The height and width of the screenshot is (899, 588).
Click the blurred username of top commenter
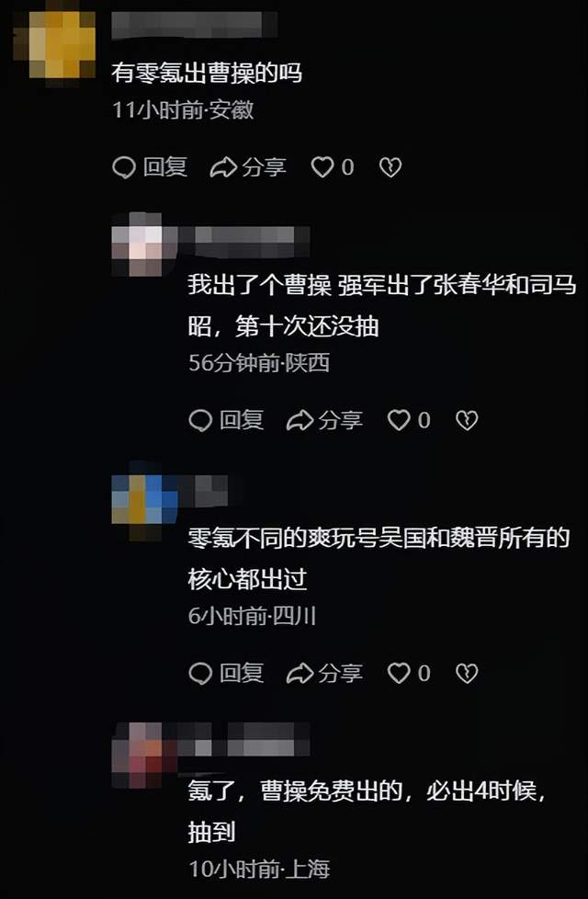[194, 25]
